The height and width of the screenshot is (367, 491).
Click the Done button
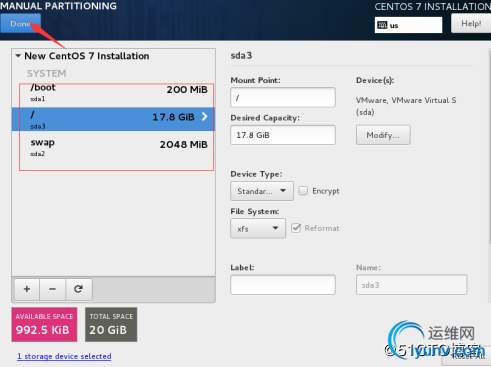[x=20, y=23]
